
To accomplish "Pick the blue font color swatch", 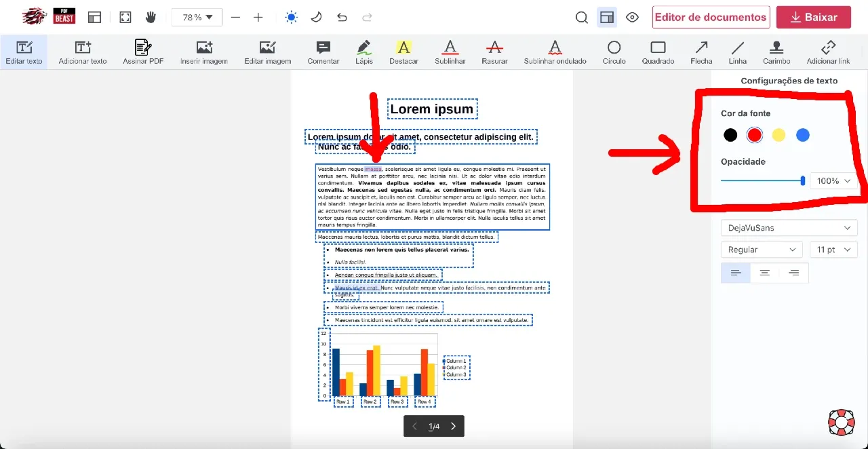I will click(x=803, y=135).
